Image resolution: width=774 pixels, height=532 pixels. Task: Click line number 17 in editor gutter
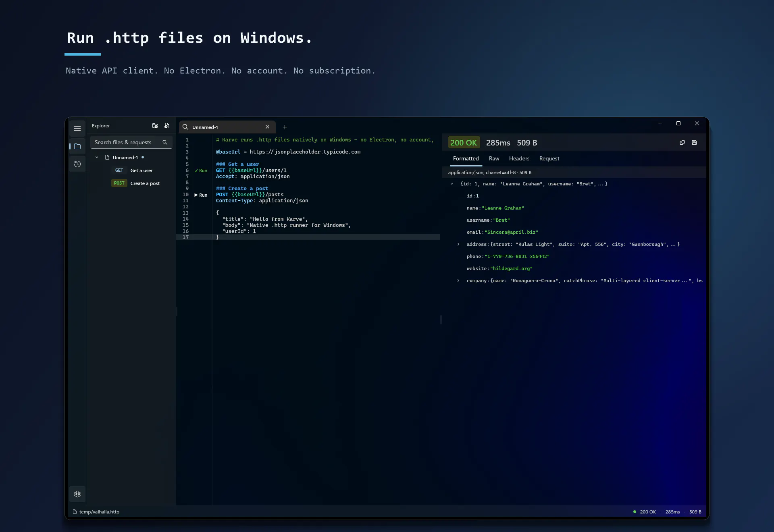pos(185,237)
